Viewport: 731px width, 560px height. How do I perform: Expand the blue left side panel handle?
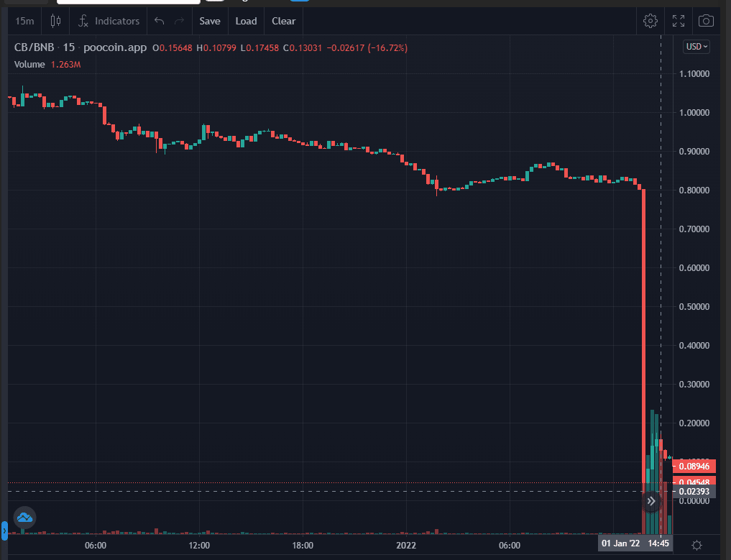(x=4, y=531)
